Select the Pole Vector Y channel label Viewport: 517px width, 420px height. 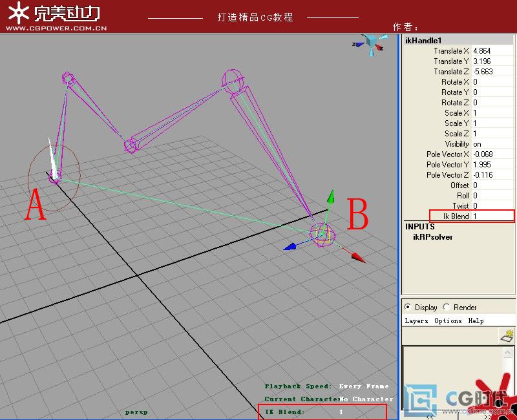pyautogui.click(x=447, y=165)
